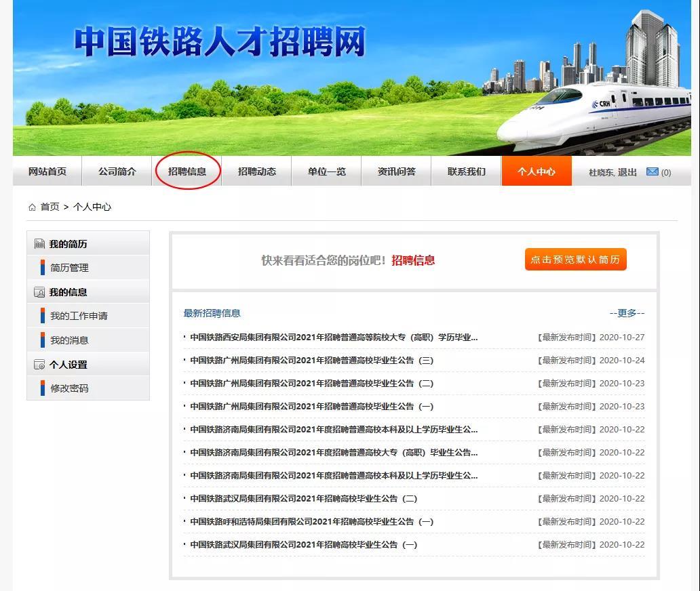700x591 pixels.
Task: Open 简历管理 in the sidebar
Action: point(69,268)
